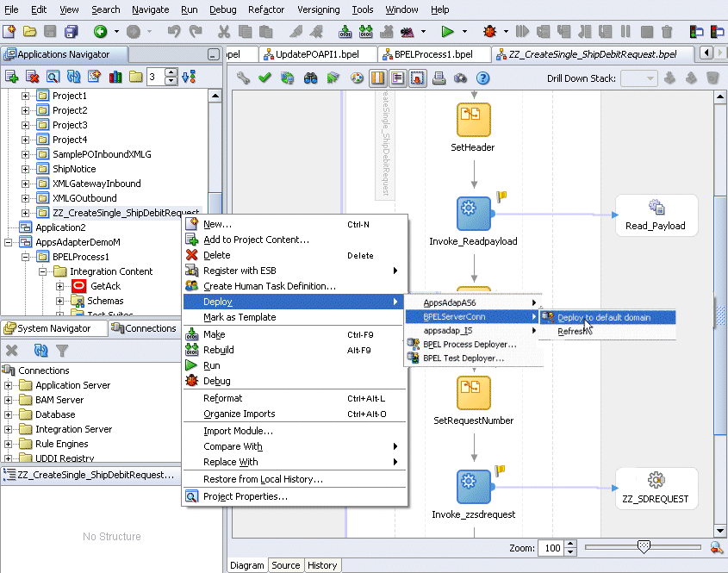728x573 pixels.
Task: Switch to the UpdatePOAPI1.bpel tab
Action: tap(317, 54)
